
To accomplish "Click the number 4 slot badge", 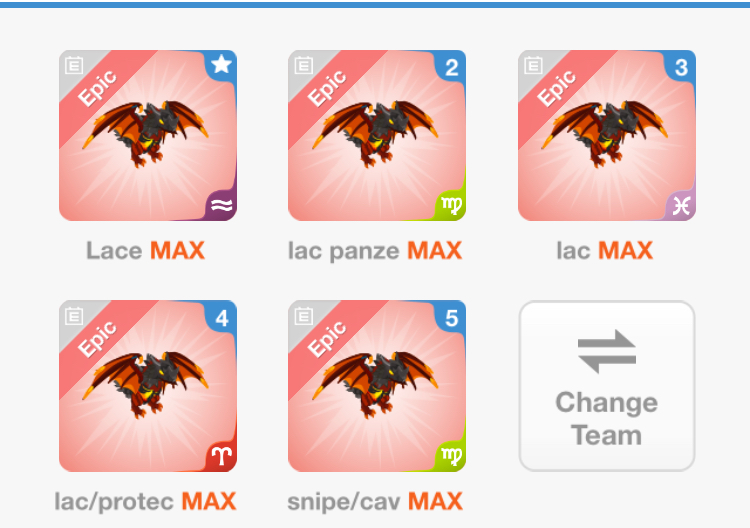I will [x=221, y=318].
